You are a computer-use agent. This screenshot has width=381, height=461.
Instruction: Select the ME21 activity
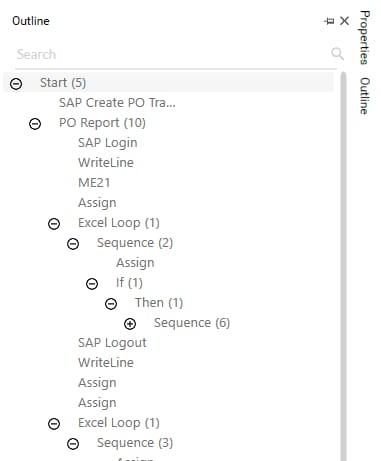pos(94,183)
